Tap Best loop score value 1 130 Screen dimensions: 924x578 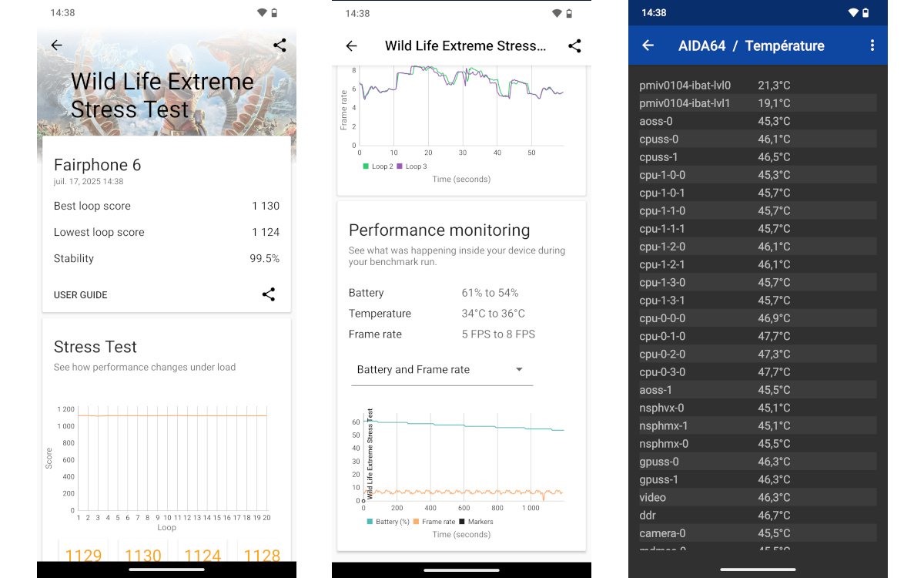(x=266, y=206)
